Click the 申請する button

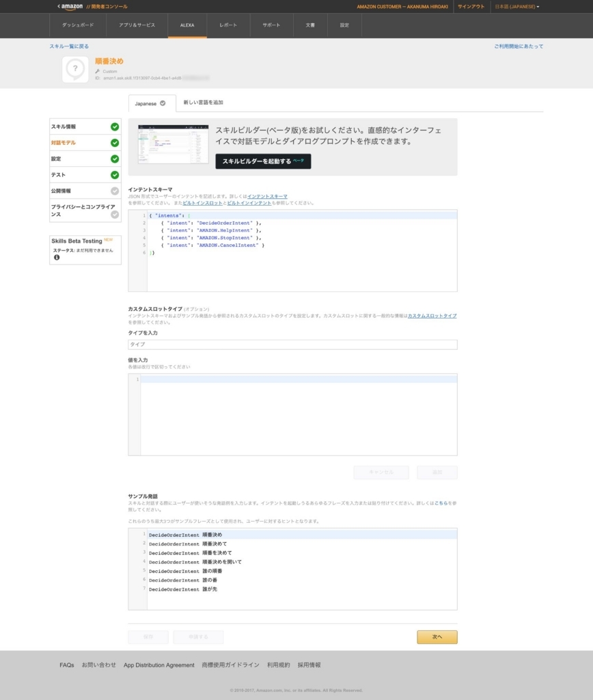point(198,637)
